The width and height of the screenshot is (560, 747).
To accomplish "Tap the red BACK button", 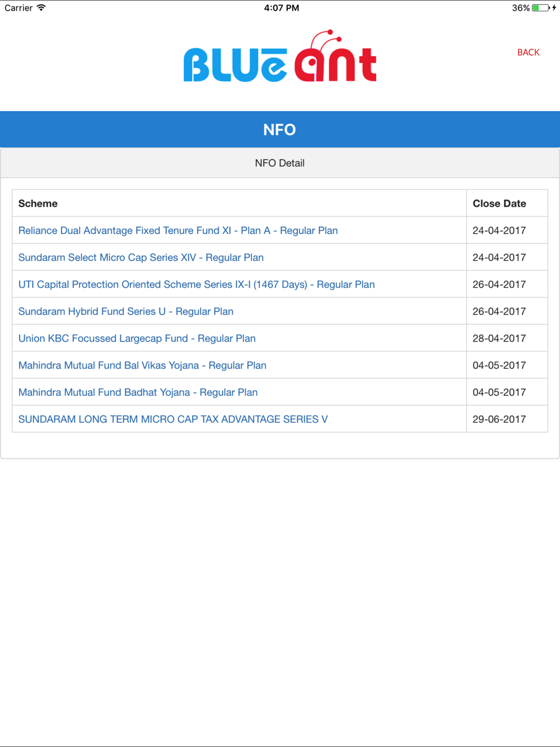I will 528,52.
